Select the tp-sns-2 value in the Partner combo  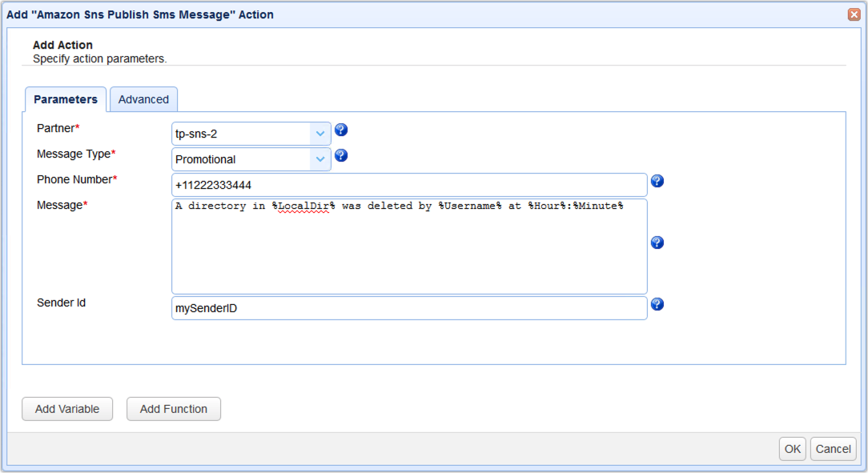pyautogui.click(x=240, y=133)
